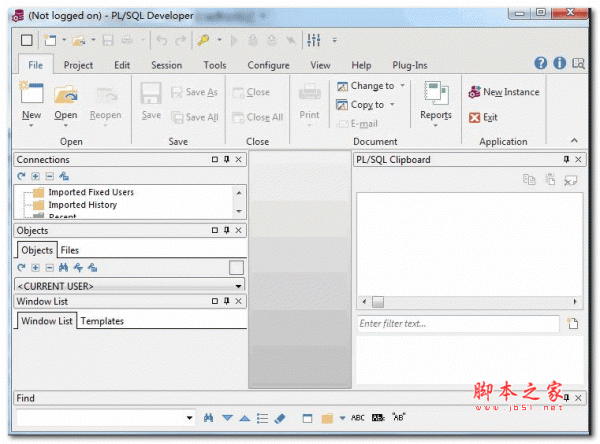Viewport: 600px width, 444px height.
Task: Open the Plug-Ins ribbon tab
Action: [409, 65]
